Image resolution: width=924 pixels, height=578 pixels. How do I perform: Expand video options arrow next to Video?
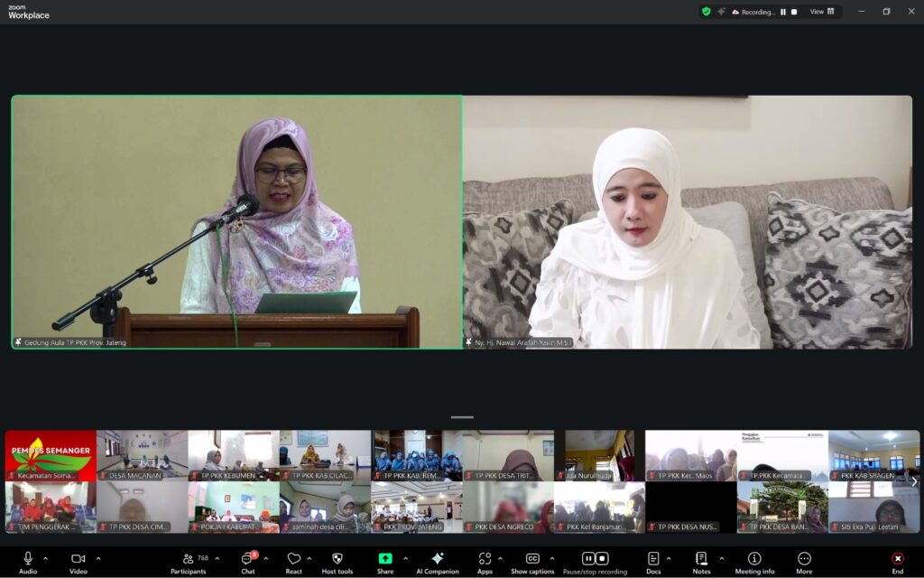point(97,558)
